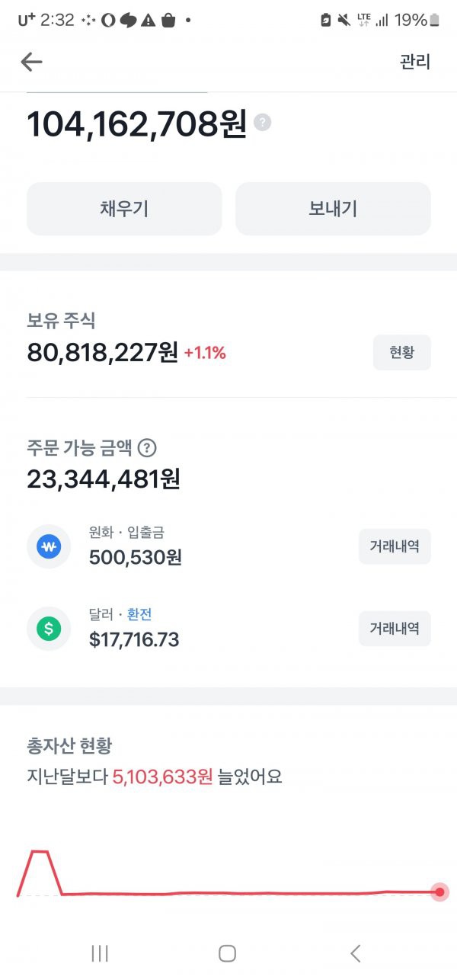Tap the Android navigation back chevron

pos(355,953)
